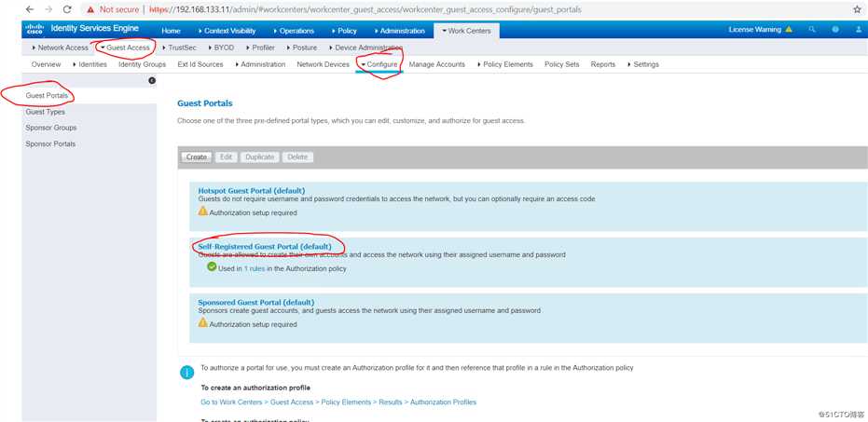Click the '1 rules' link
868x422 pixels.
[255, 268]
